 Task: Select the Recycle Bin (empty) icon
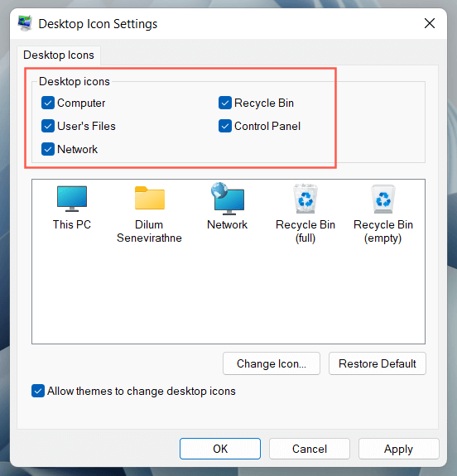coord(383,199)
